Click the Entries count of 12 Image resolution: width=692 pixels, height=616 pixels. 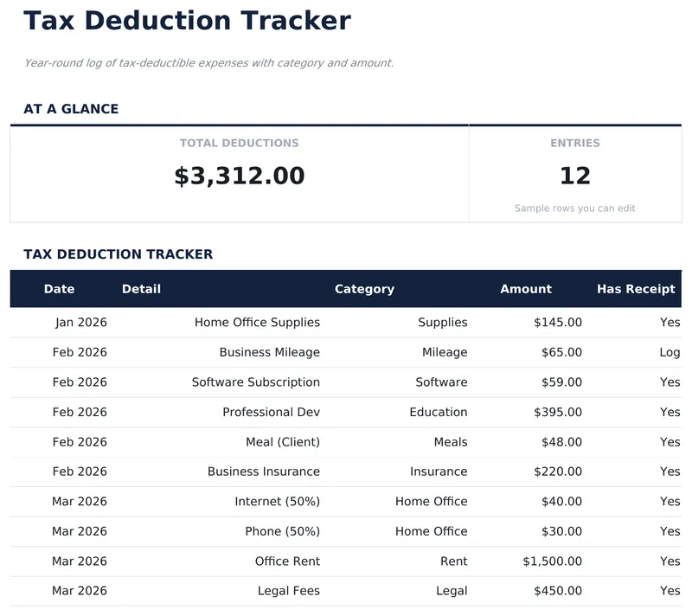(x=576, y=176)
